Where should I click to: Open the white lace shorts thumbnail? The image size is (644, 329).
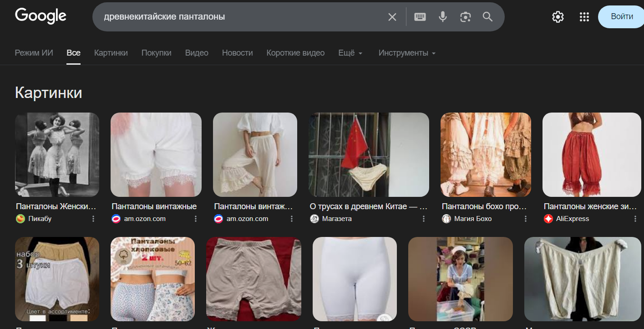tap(156, 155)
